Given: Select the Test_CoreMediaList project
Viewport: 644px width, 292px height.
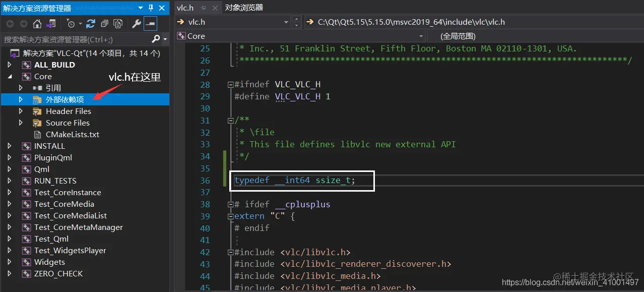Looking at the screenshot, I should click(71, 216).
